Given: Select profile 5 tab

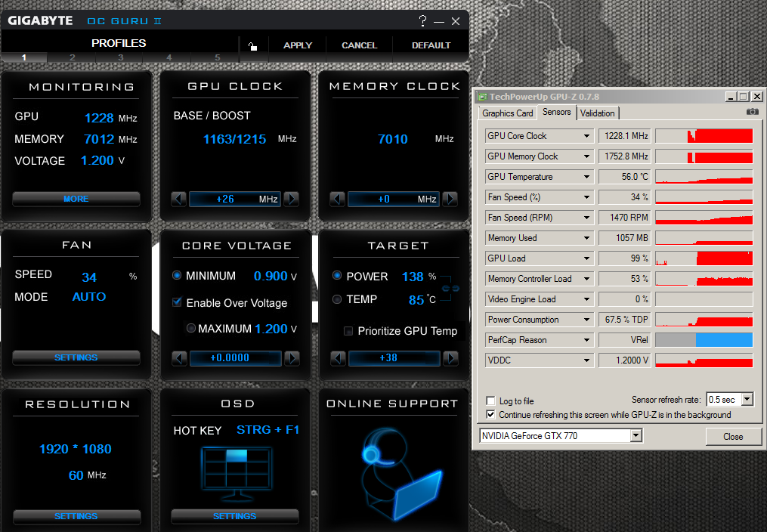Looking at the screenshot, I should point(217,57).
